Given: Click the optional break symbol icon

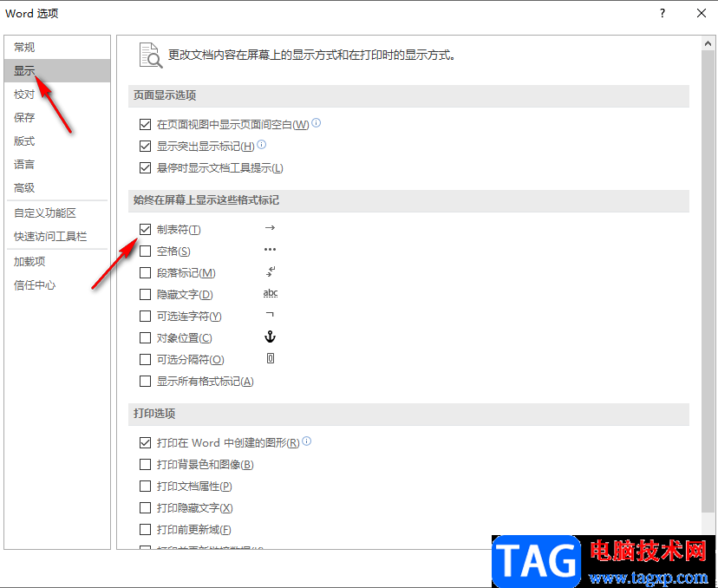Looking at the screenshot, I should click(271, 358).
